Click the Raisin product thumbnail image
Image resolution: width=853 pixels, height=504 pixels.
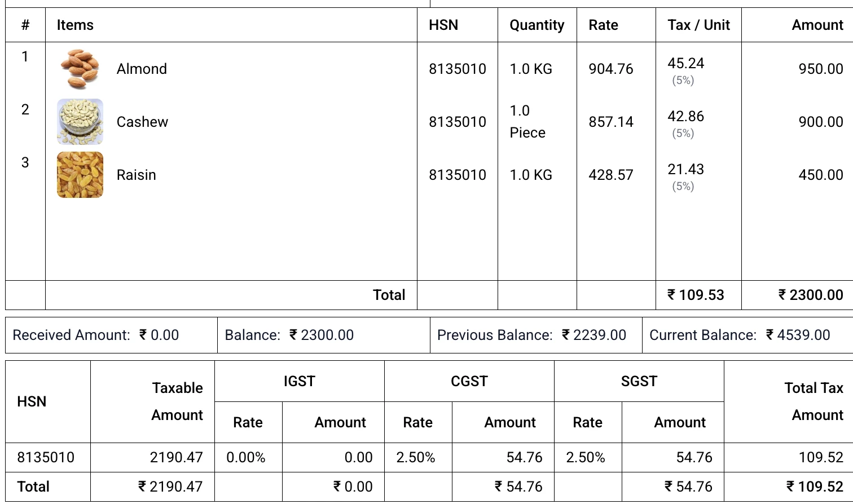(x=80, y=175)
